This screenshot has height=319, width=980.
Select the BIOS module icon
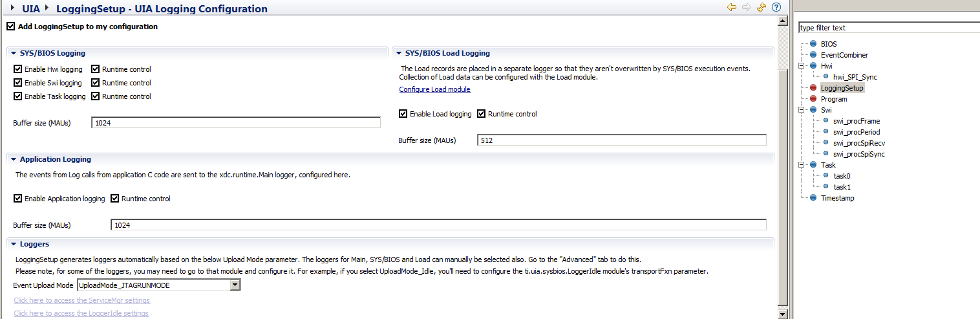(813, 43)
